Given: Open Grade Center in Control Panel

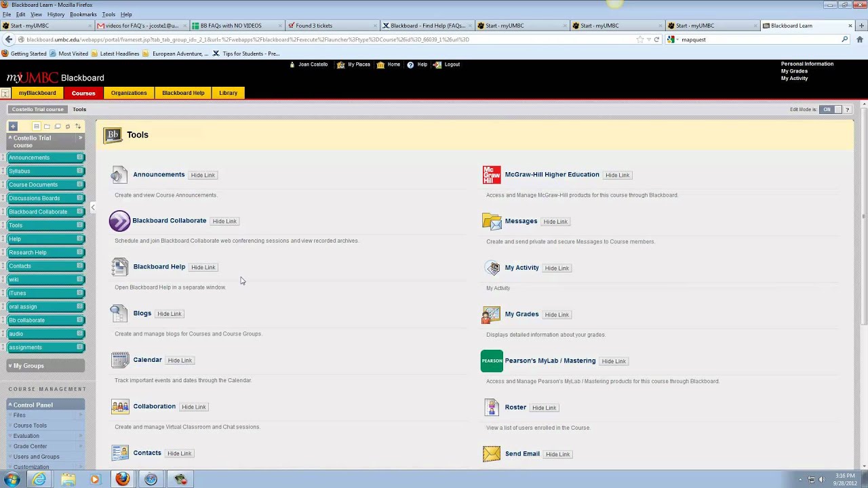Looking at the screenshot, I should (x=31, y=446).
